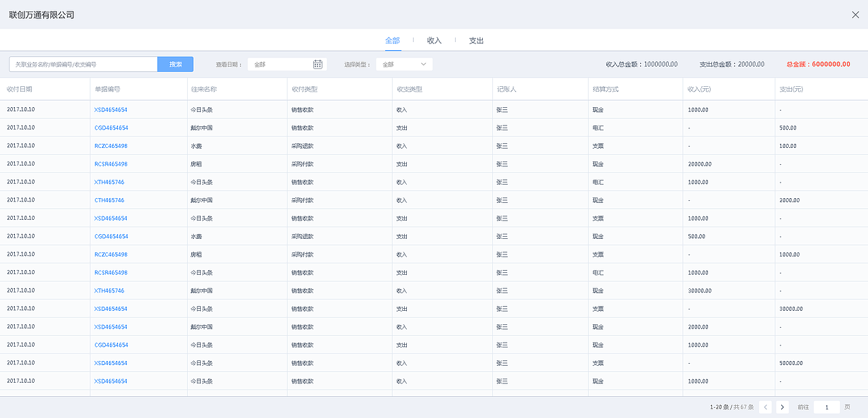Click the 搜索 button
The height and width of the screenshot is (418, 868).
176,64
